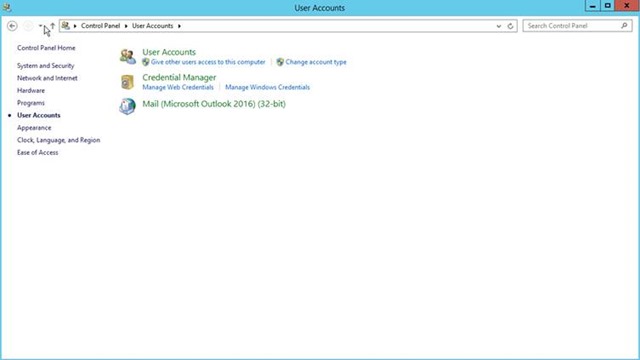The width and height of the screenshot is (640, 360).
Task: Expand the arrow after User Accounts breadcrumb
Action: click(x=179, y=26)
